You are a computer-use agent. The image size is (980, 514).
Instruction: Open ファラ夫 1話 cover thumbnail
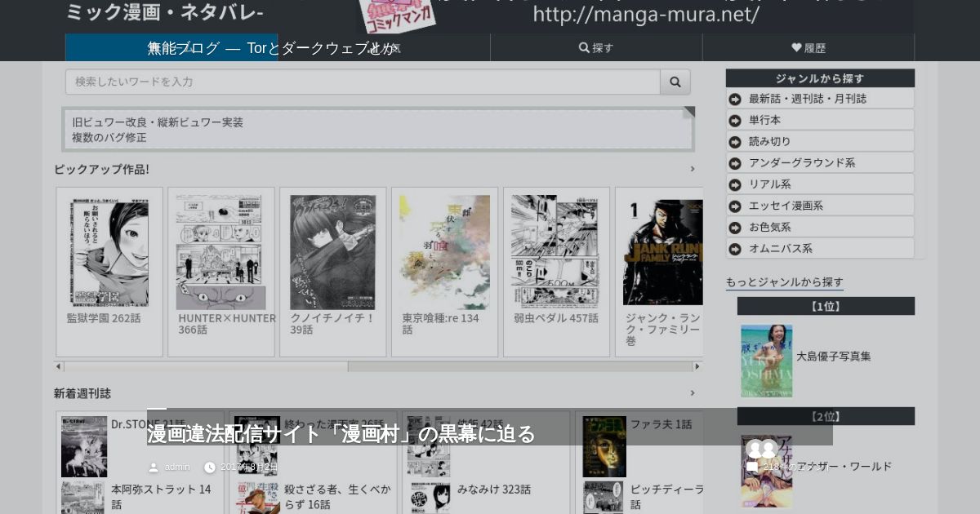pos(604,446)
